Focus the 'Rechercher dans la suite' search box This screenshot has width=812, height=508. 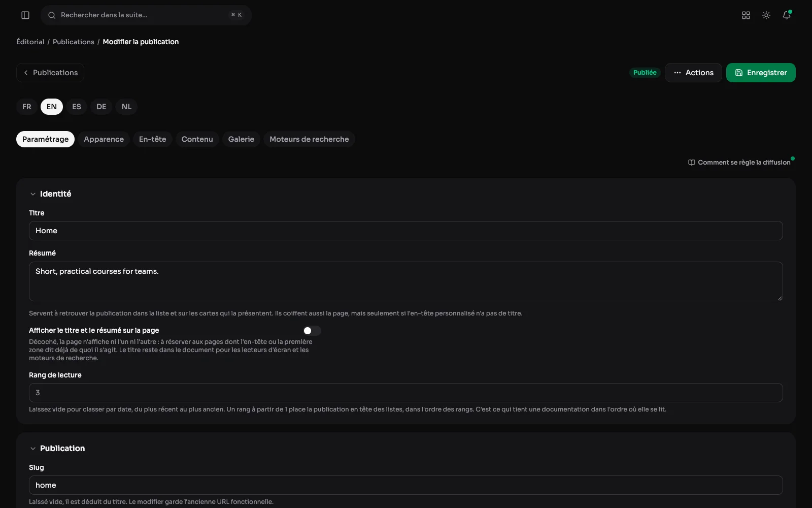tap(146, 15)
